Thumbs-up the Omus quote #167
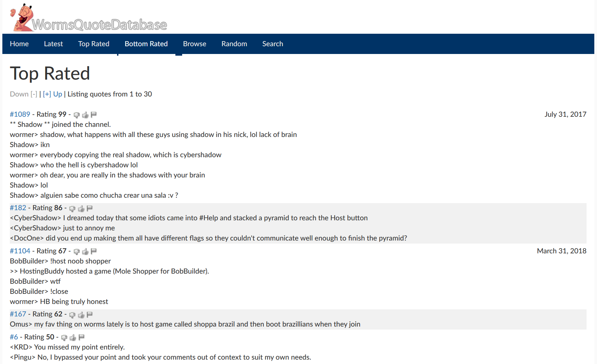This screenshot has width=597, height=364. click(81, 315)
